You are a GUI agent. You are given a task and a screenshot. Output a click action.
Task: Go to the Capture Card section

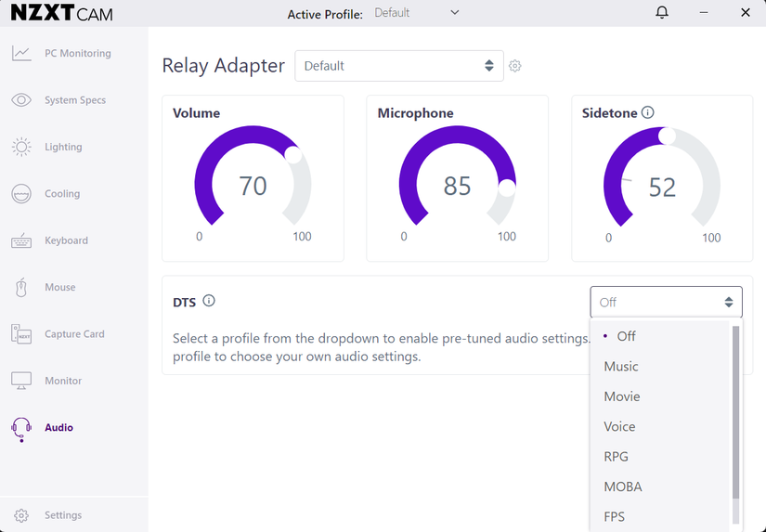(x=74, y=334)
